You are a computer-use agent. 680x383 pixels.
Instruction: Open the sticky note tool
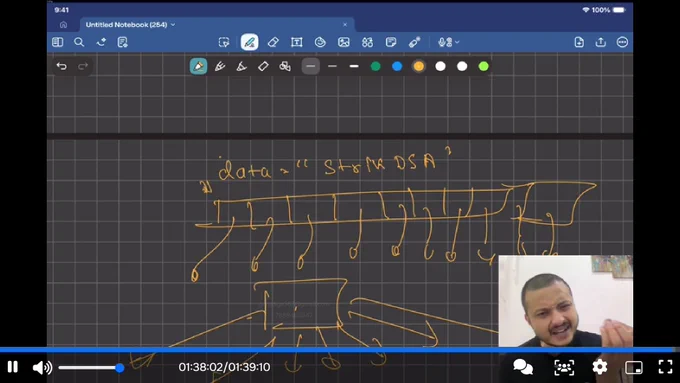pos(391,42)
